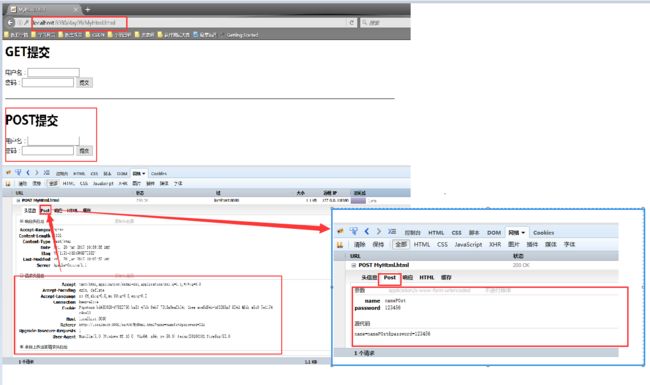Click 清除 in enlarged inset toolbar
Screen dimensions: 650x385
coord(359,245)
